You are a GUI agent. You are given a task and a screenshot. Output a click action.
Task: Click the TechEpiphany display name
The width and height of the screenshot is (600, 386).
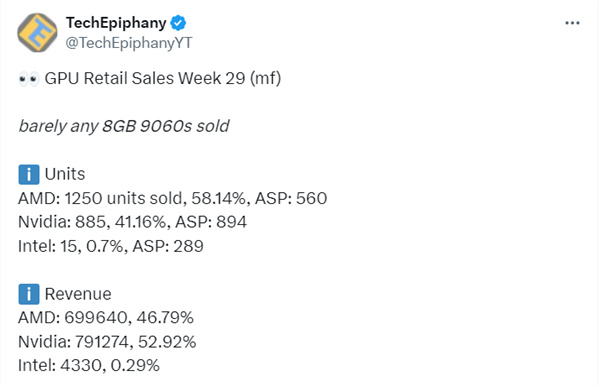[116, 23]
